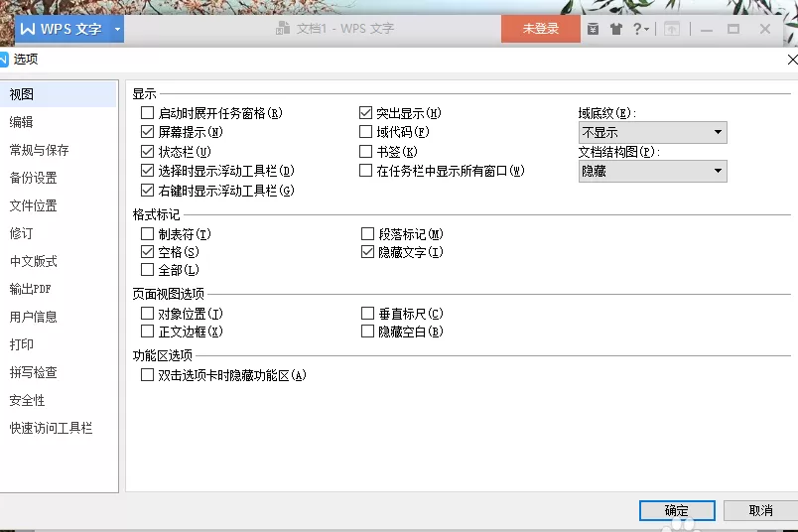Image resolution: width=798 pixels, height=532 pixels.
Task: Enable the 段落标记 checkbox
Action: pos(367,233)
